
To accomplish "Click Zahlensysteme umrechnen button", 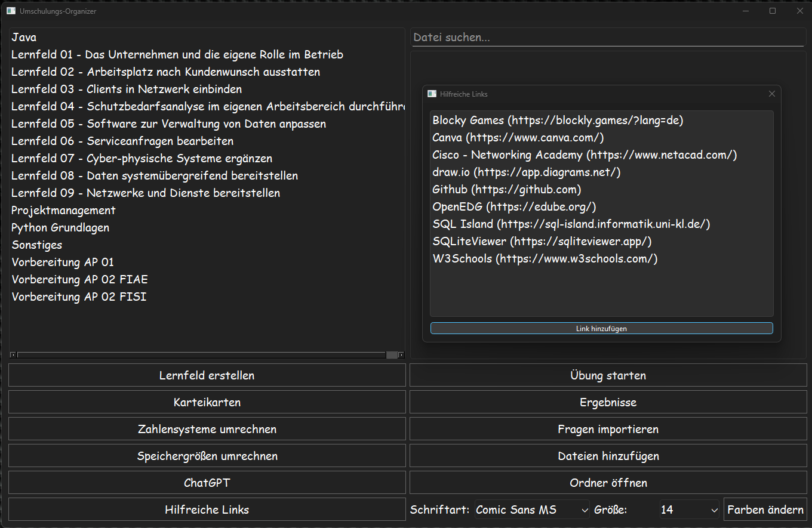I will click(x=207, y=429).
